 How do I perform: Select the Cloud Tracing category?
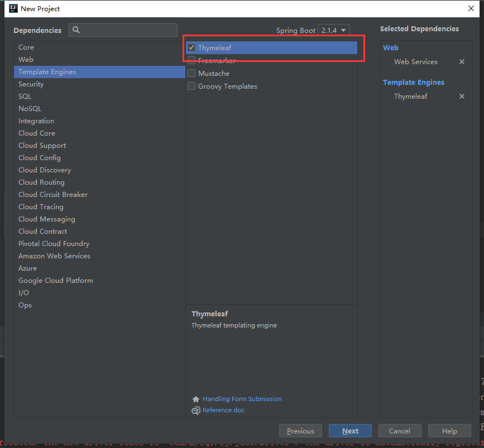click(99, 207)
